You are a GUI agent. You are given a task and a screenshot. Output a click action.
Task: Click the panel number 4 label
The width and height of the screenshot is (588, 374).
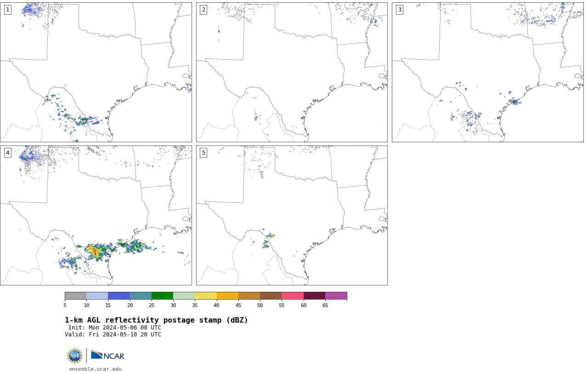coord(7,153)
